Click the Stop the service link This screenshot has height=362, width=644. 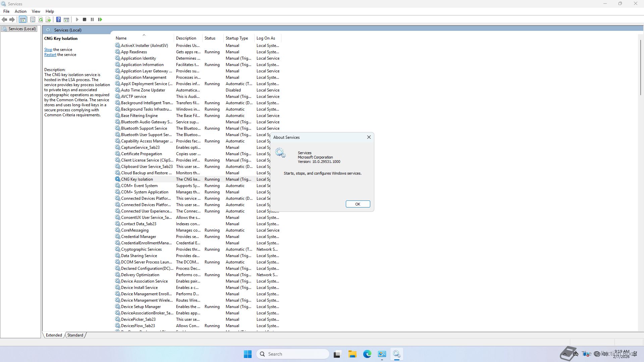point(48,50)
